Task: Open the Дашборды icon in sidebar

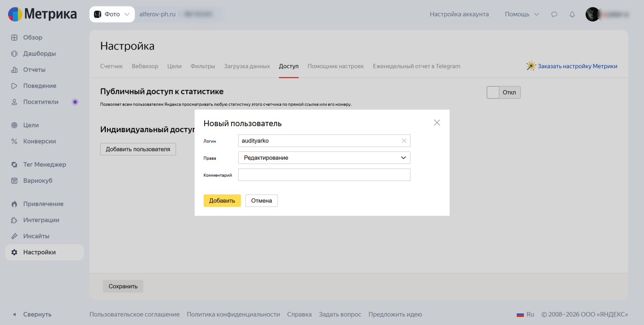Action: pyautogui.click(x=14, y=54)
